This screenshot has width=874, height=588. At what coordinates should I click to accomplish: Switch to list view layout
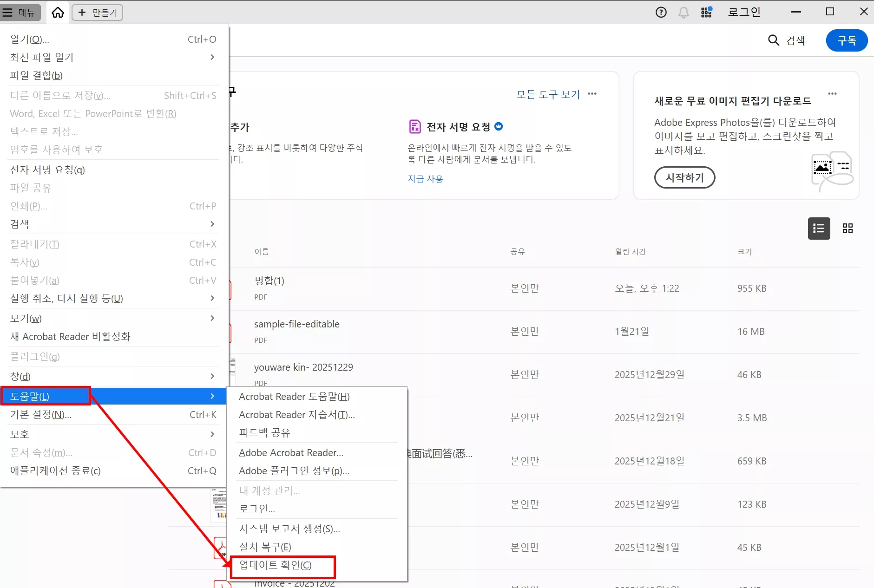818,228
